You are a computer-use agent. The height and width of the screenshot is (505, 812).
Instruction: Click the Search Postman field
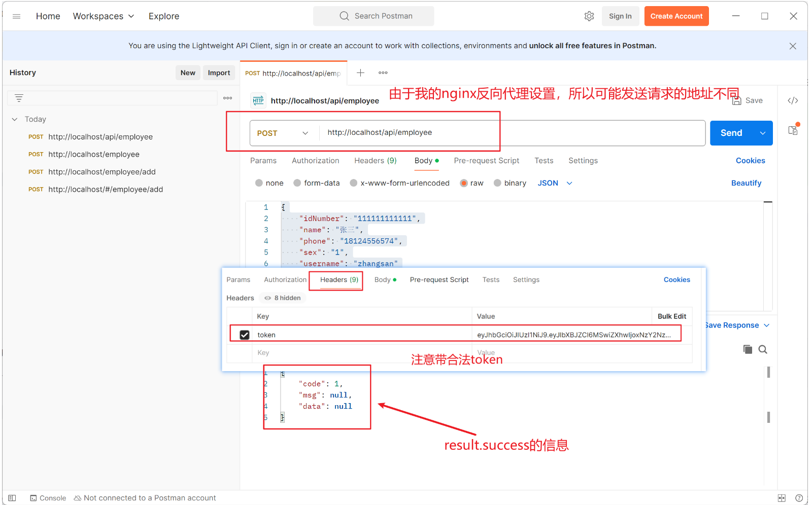[x=374, y=16]
